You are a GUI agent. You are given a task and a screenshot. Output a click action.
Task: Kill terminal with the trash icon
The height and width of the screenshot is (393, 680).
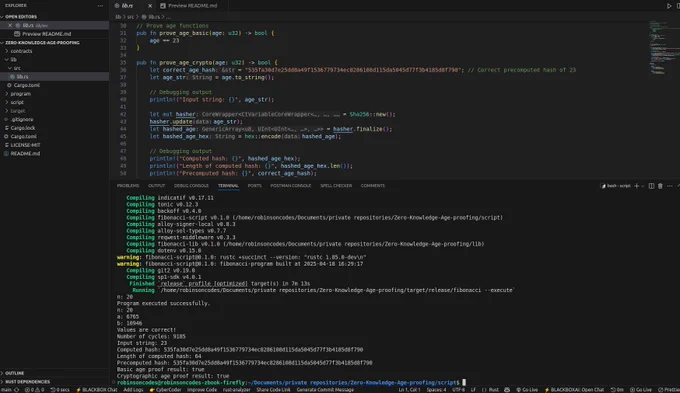pos(660,186)
